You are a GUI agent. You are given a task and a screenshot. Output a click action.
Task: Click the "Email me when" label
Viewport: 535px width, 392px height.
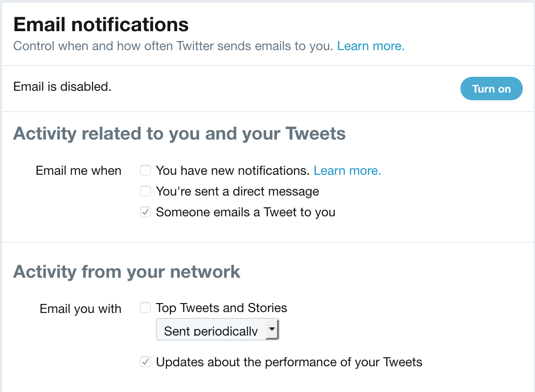pyautogui.click(x=78, y=170)
